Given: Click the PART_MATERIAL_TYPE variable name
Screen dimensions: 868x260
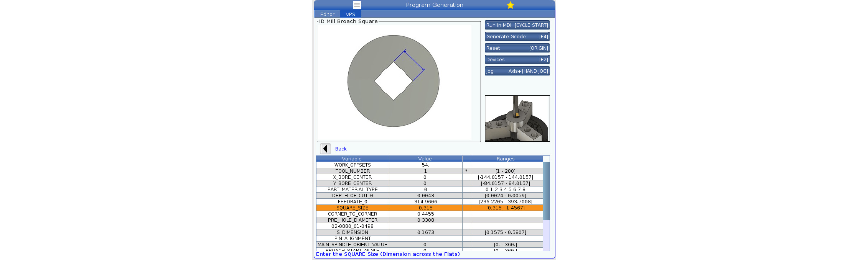Looking at the screenshot, I should [352, 190].
